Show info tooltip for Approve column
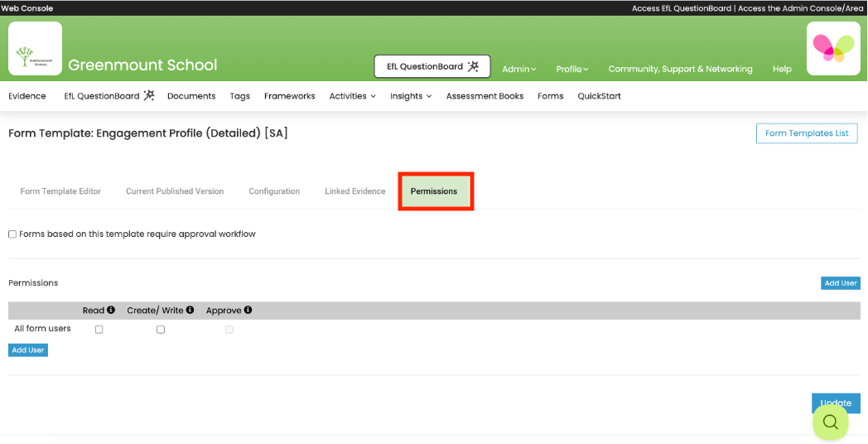Screen dimensions: 868x444 click(248, 310)
